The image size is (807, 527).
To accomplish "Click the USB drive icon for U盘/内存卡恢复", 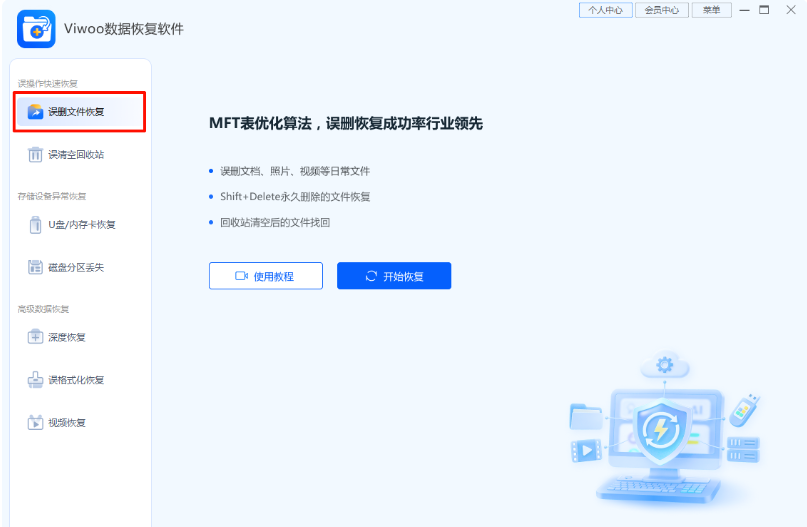I will click(35, 225).
